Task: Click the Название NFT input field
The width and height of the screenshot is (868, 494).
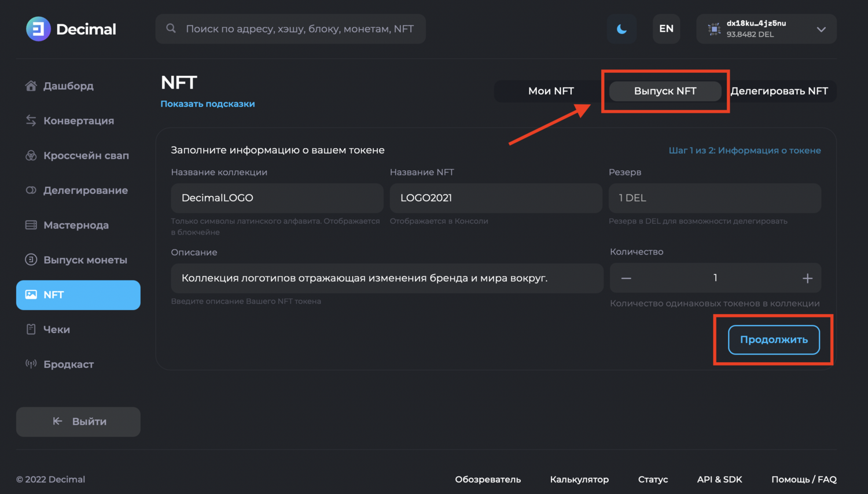Action: pyautogui.click(x=496, y=198)
